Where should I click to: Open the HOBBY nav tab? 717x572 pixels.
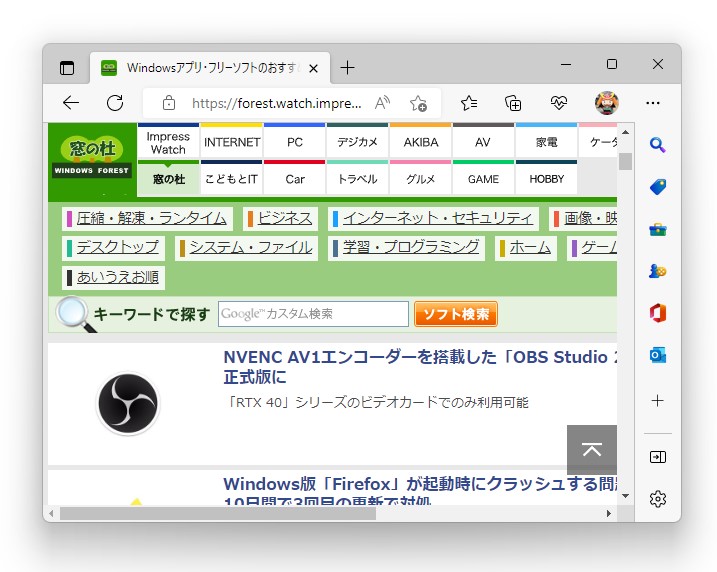point(546,179)
